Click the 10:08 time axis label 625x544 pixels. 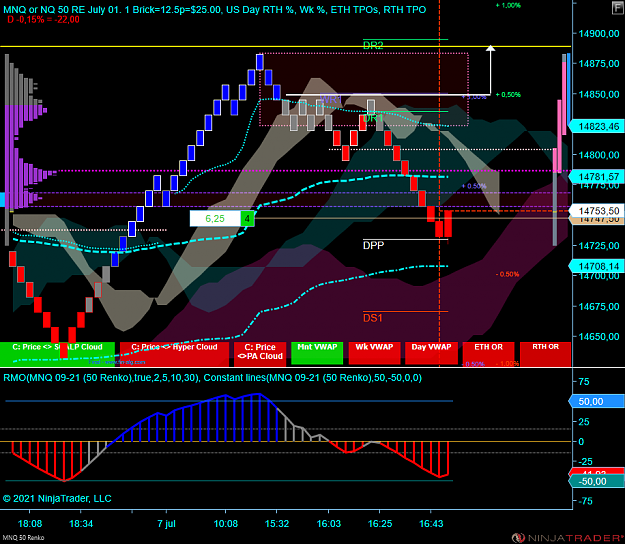pyautogui.click(x=226, y=523)
